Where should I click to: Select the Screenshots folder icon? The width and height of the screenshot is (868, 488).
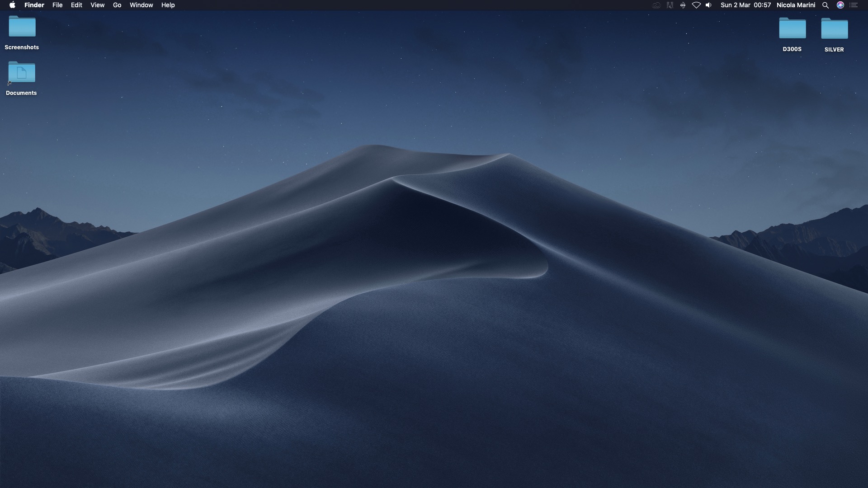pos(22,27)
